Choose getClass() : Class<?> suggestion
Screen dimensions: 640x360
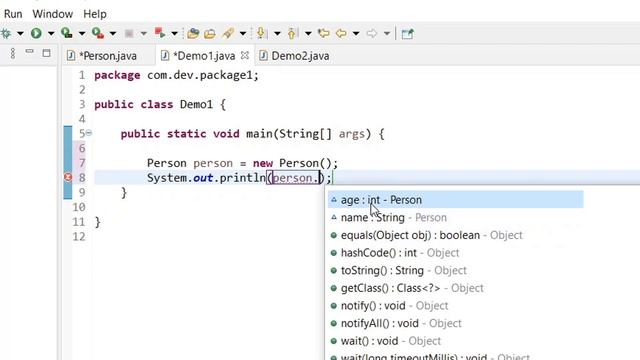coord(456,288)
